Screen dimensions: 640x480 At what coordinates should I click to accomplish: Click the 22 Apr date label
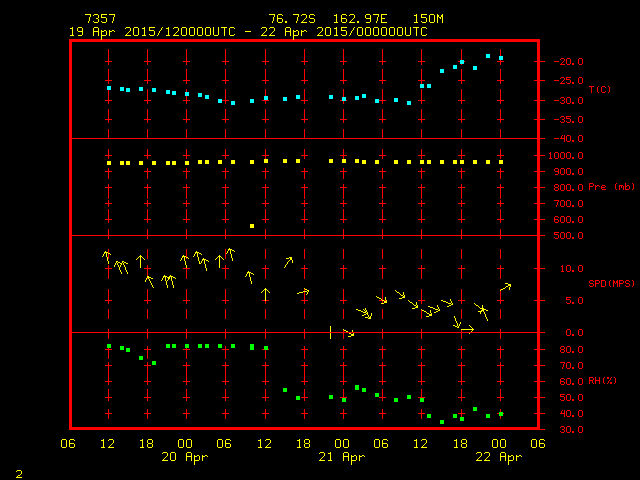click(499, 457)
